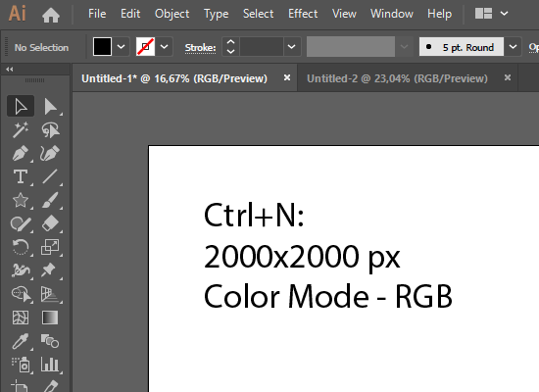Click the none stroke color swatch
The height and width of the screenshot is (392, 539).
(x=145, y=46)
